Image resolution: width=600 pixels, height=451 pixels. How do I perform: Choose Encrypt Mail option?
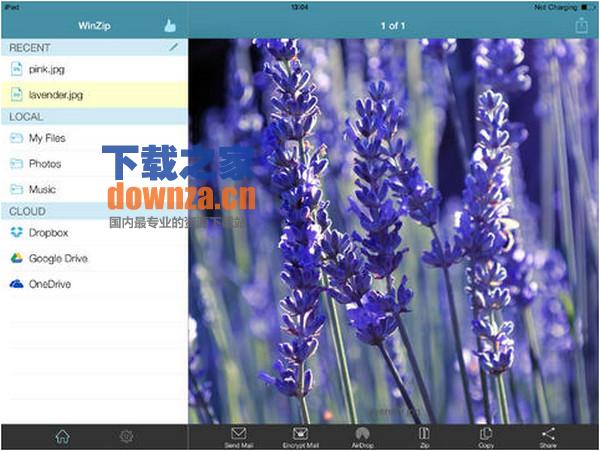301,438
